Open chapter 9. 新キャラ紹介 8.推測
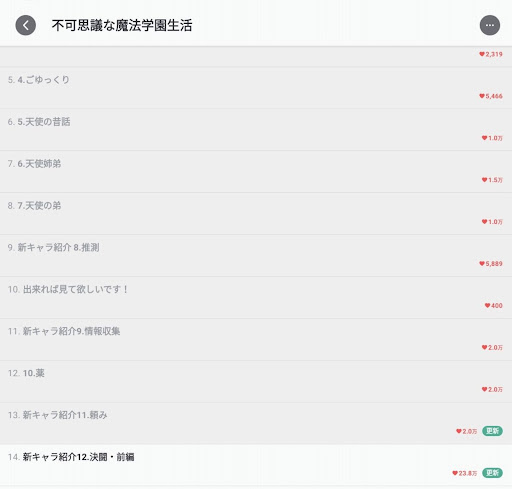Viewport: 512px width, 489px height. tap(256, 256)
